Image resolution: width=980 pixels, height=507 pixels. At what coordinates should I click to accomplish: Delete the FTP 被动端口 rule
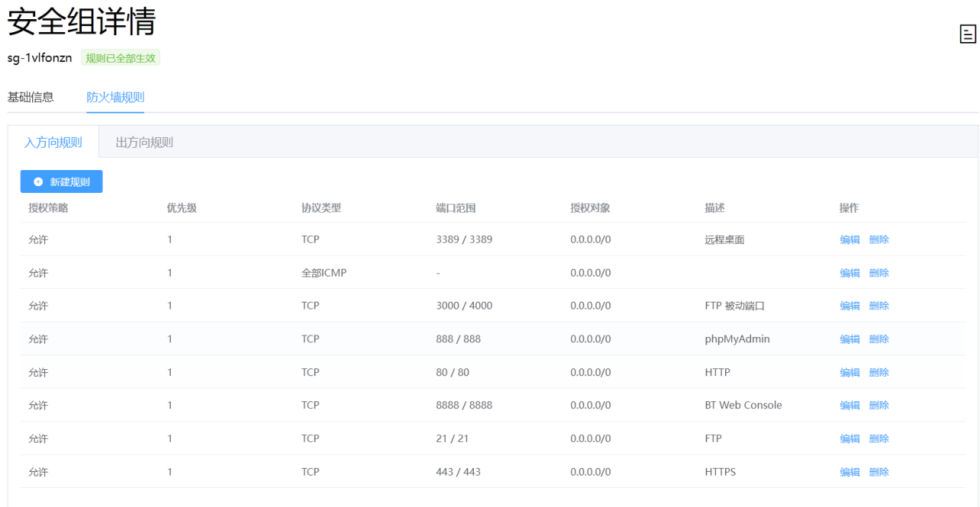tap(879, 306)
